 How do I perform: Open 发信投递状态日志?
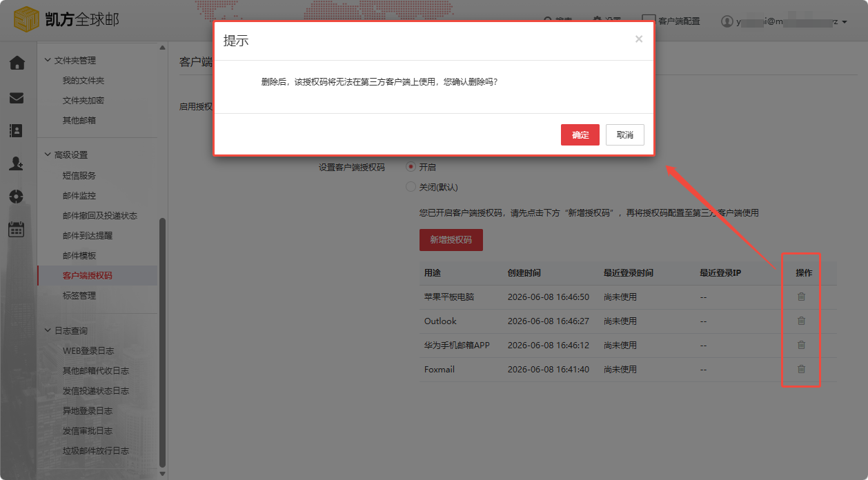pos(96,391)
